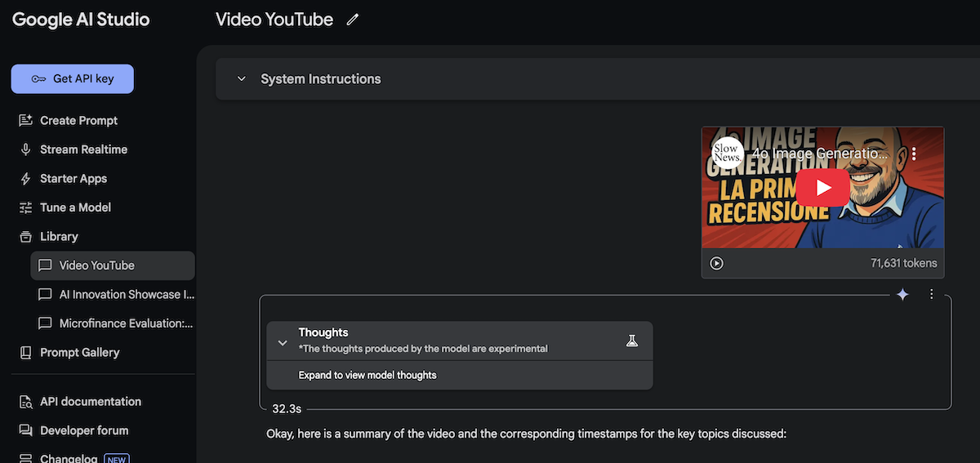Open Create Prompt in the sidebar
Viewport: 980px width, 463px height.
pyautogui.click(x=78, y=121)
